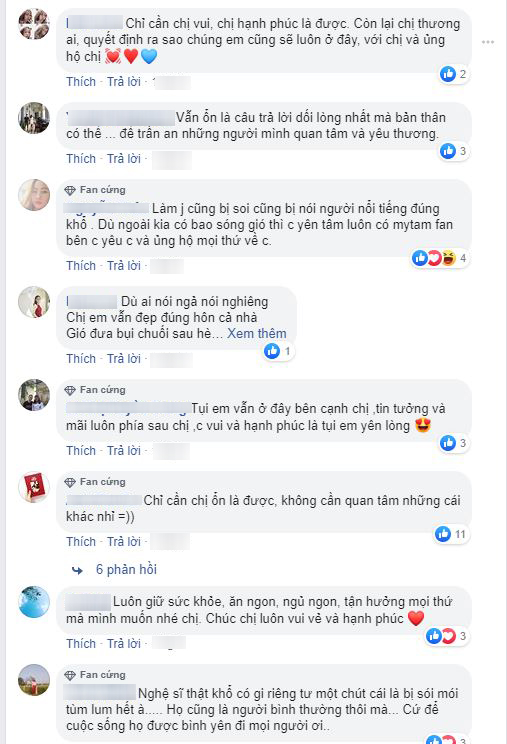Reply to 'Vẫn ổn là câu trả lời' comment via Trả lời
Viewport: 507px width, 744px height.
pos(124,158)
